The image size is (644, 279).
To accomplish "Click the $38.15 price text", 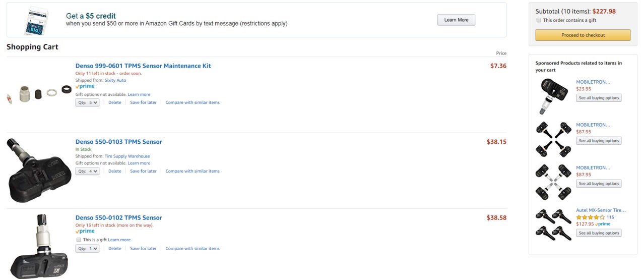I will [496, 142].
